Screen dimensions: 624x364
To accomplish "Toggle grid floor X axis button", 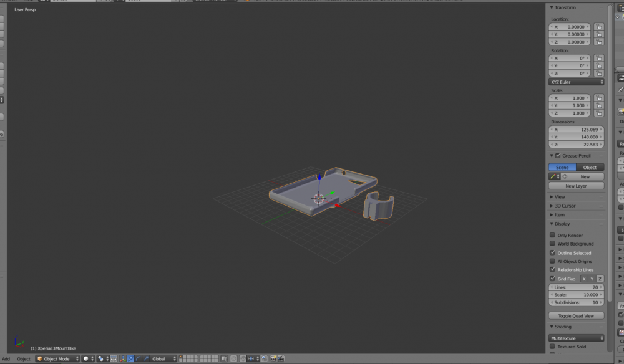I will coord(584,279).
